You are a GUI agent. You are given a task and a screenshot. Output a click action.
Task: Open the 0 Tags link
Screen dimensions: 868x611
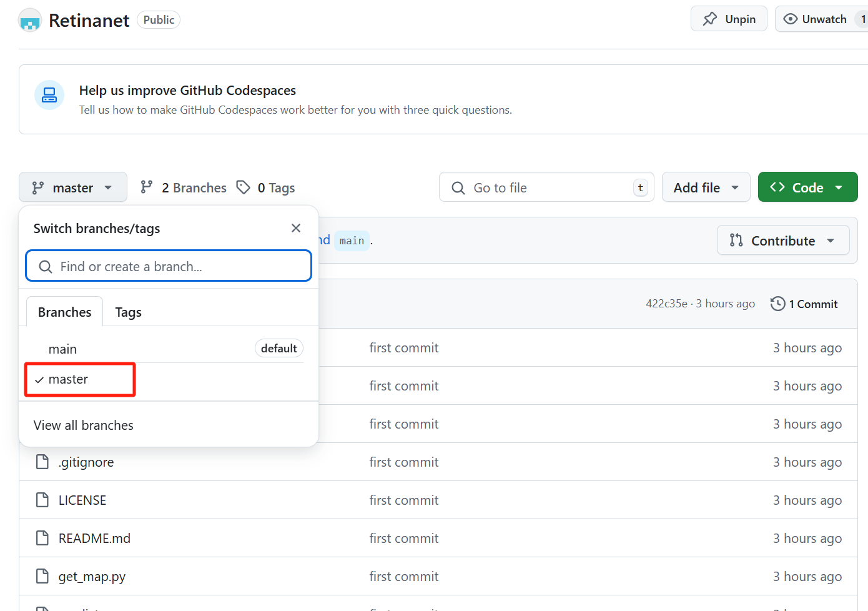click(x=266, y=187)
